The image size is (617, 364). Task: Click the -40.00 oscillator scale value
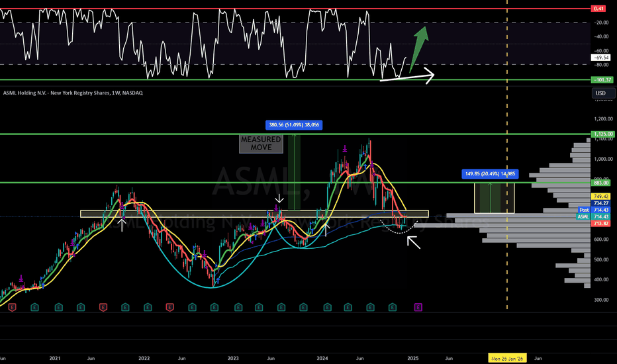(x=601, y=36)
